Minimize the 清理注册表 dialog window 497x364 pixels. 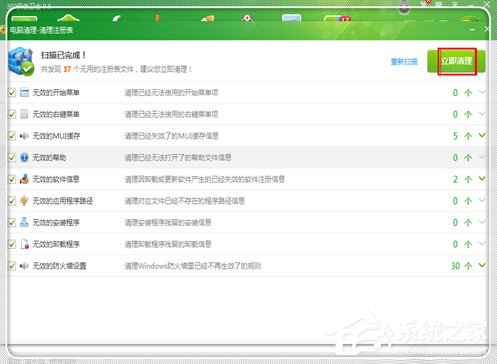[472, 30]
